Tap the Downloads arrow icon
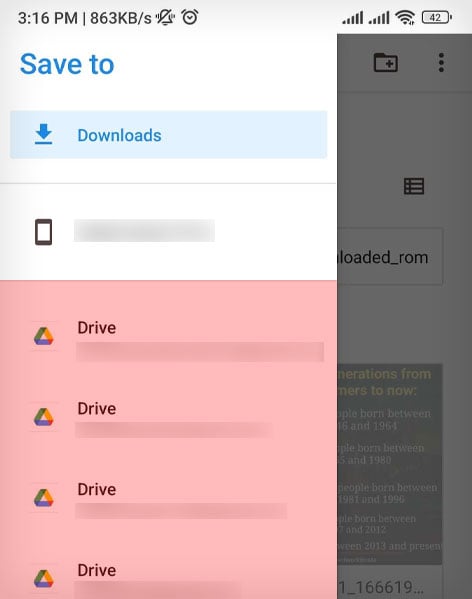The height and width of the screenshot is (599, 472). pos(44,134)
